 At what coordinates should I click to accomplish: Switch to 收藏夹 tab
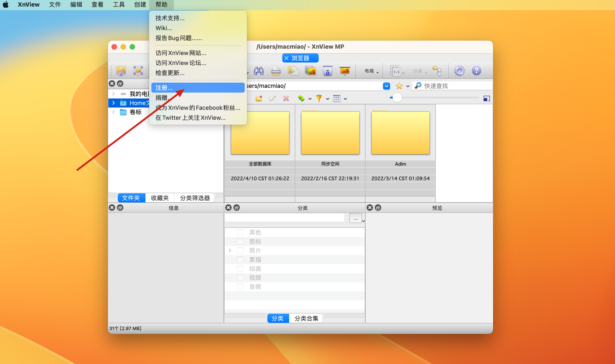(x=160, y=198)
